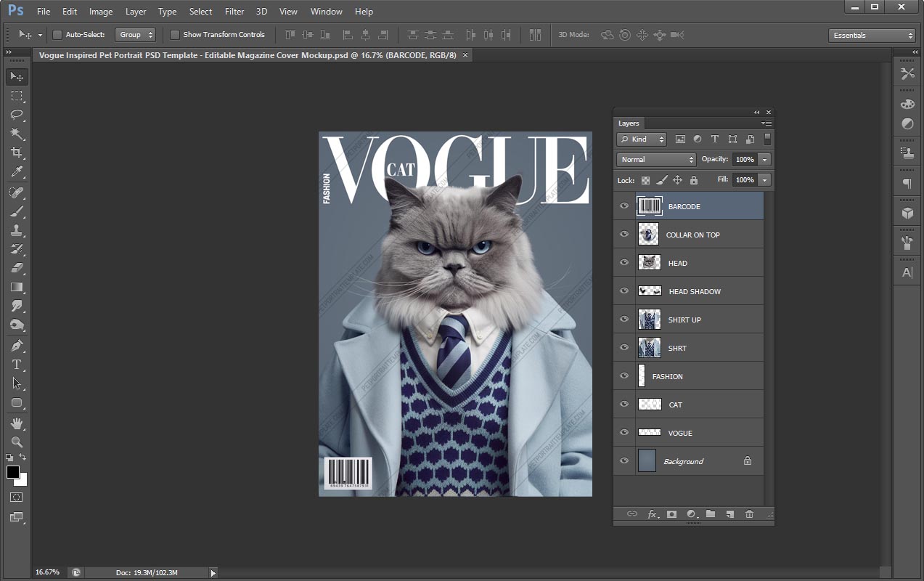Screen dimensions: 924x581
Task: Open the Auto-Select Group dropdown
Action: pos(135,34)
